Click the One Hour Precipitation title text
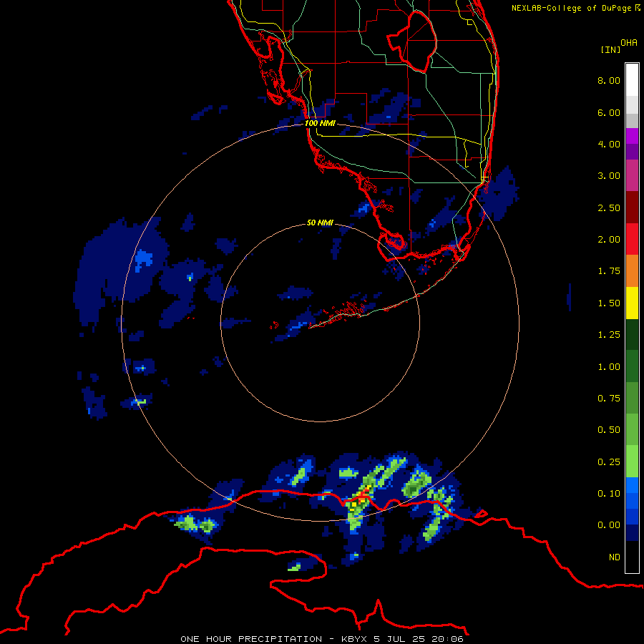This screenshot has width=644, height=644. coord(251,639)
